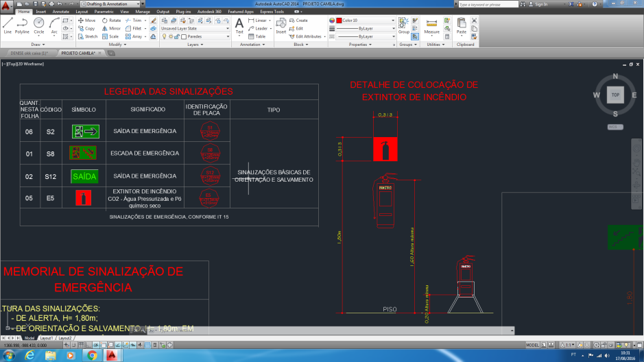Use the Measure utility tool
Viewport: 644px width, 362px height.
click(x=431, y=25)
